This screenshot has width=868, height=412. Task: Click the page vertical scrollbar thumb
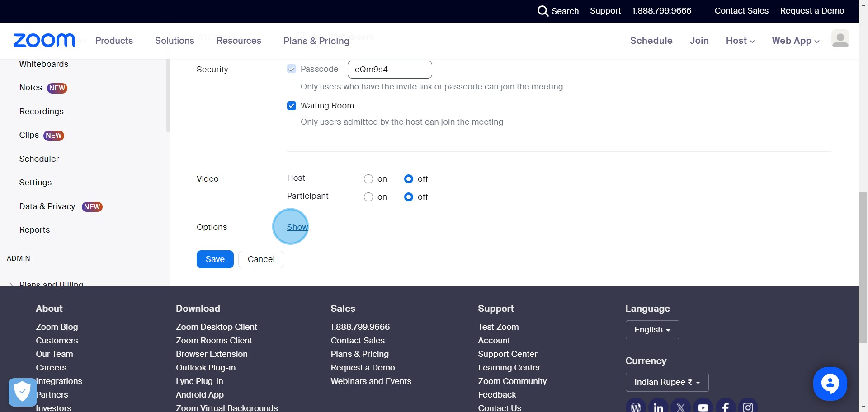coord(863,267)
